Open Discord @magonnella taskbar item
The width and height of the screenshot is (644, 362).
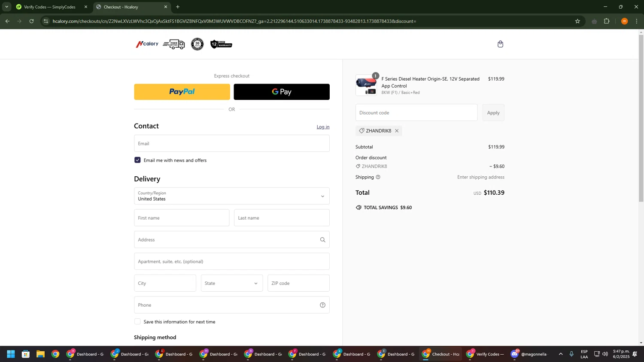pyautogui.click(x=529, y=354)
